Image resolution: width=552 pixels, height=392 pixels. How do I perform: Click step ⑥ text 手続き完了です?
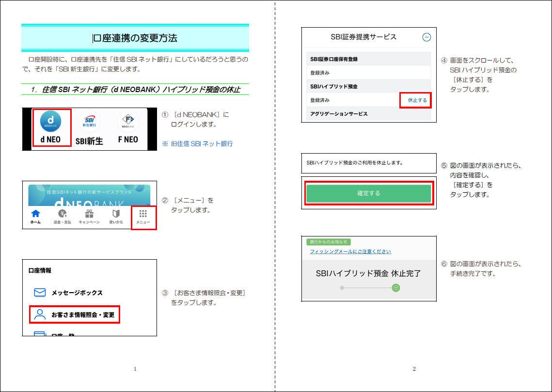click(473, 273)
